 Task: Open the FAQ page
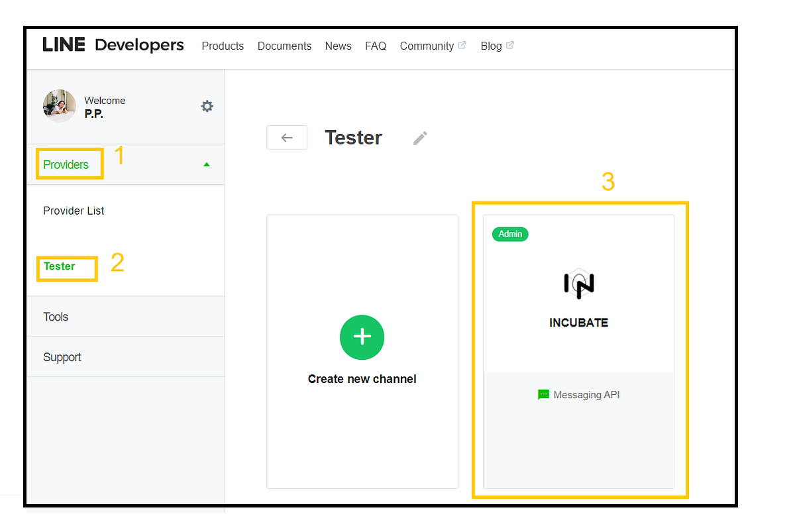(376, 46)
